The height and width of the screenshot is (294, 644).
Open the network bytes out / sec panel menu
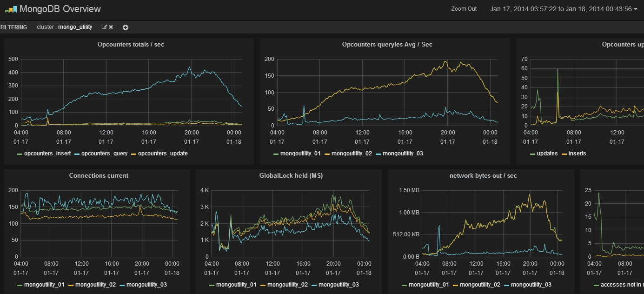tap(483, 176)
